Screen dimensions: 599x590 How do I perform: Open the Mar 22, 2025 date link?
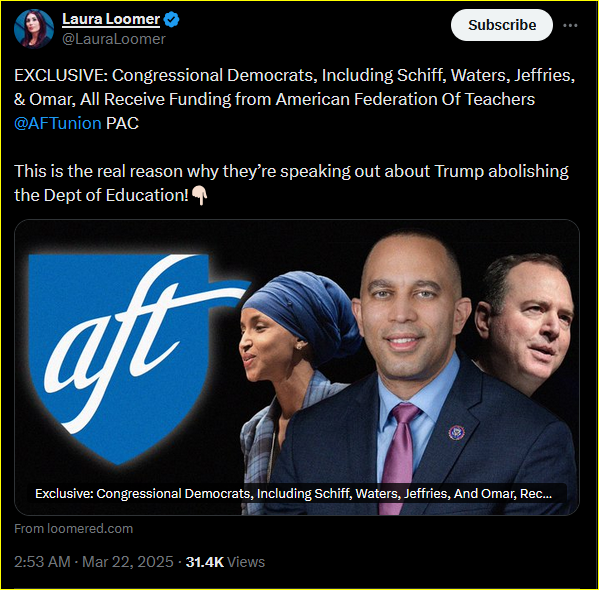point(128,562)
